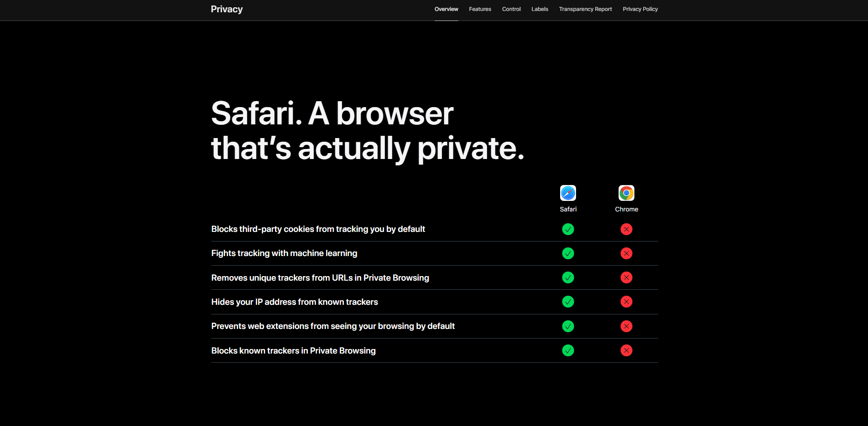Click Chrome red X for unique trackers URLs row
This screenshot has height=426, width=868.
click(x=626, y=277)
